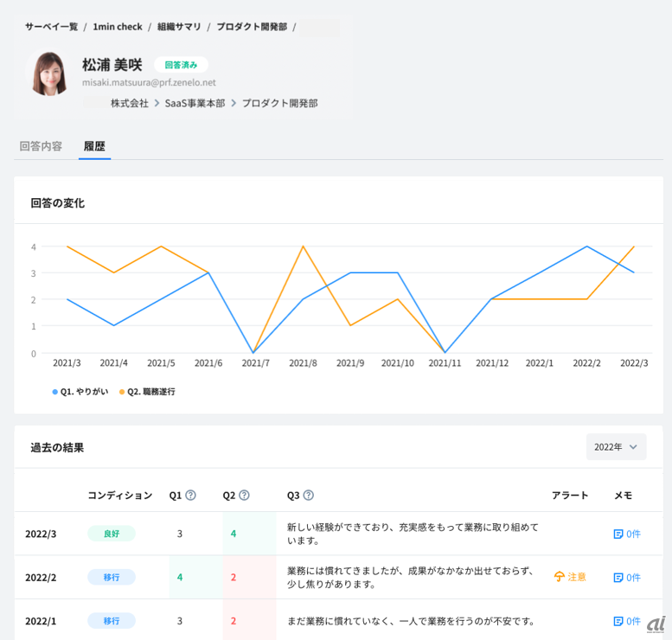Click 松浦 美咲's profile photo

click(x=49, y=74)
